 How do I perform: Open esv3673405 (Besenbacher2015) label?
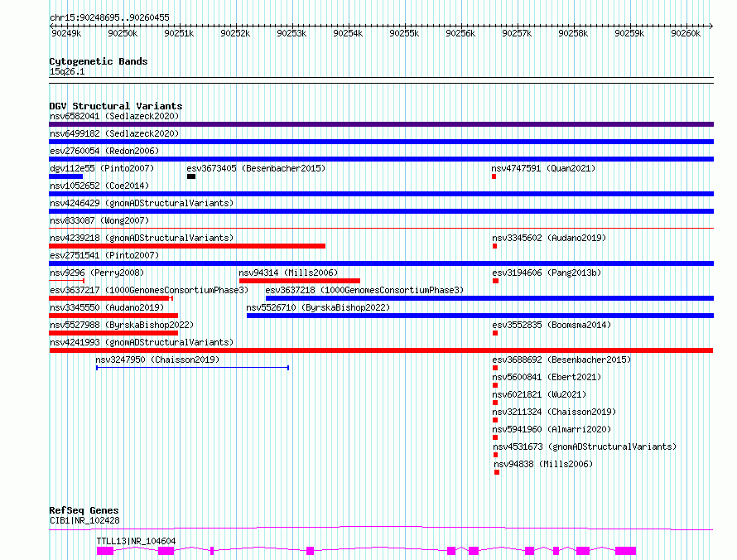[x=256, y=168]
